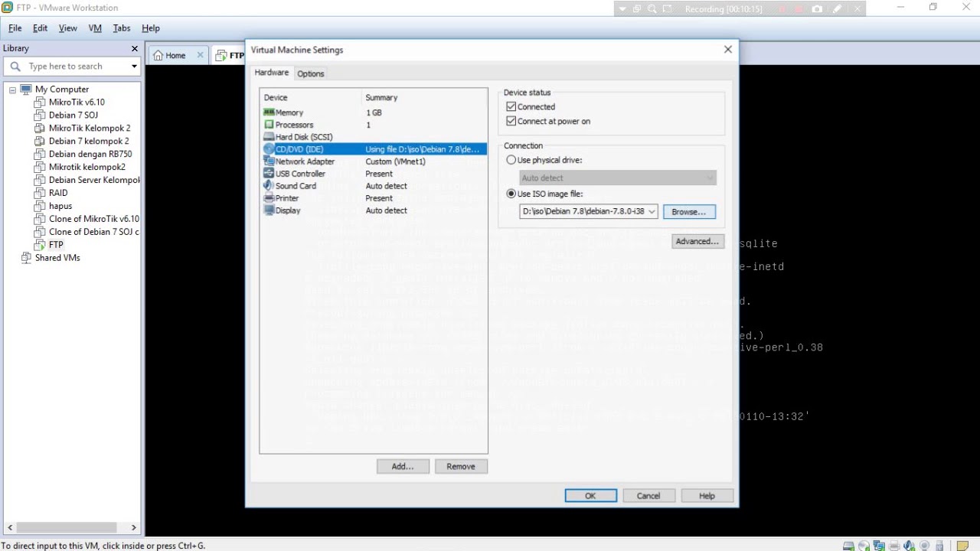Image resolution: width=980 pixels, height=551 pixels.
Task: Click the hard disk status bar icon
Action: tap(848, 546)
